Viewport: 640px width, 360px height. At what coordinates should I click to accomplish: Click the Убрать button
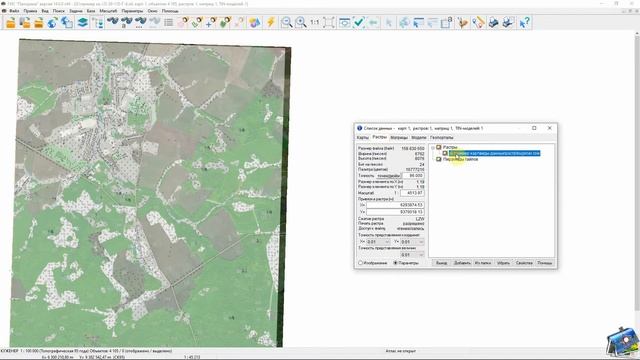coord(503,263)
